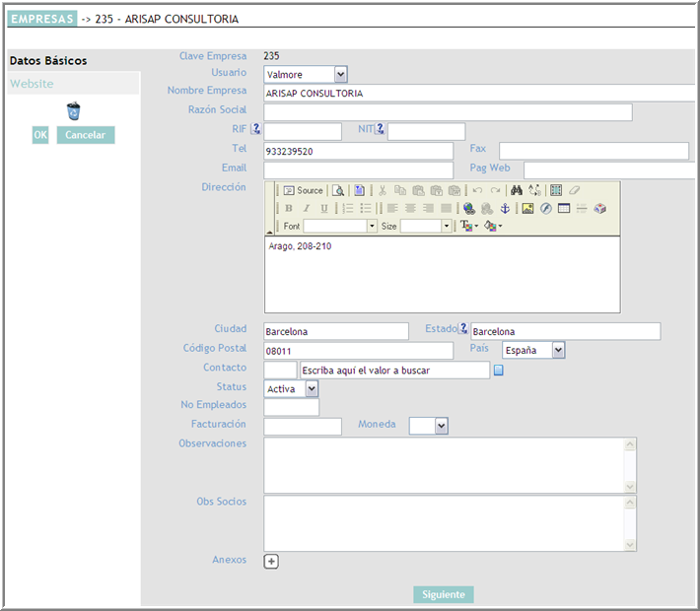Toggle bold formatting
Viewport: 700px width, 611px height.
pyautogui.click(x=289, y=208)
